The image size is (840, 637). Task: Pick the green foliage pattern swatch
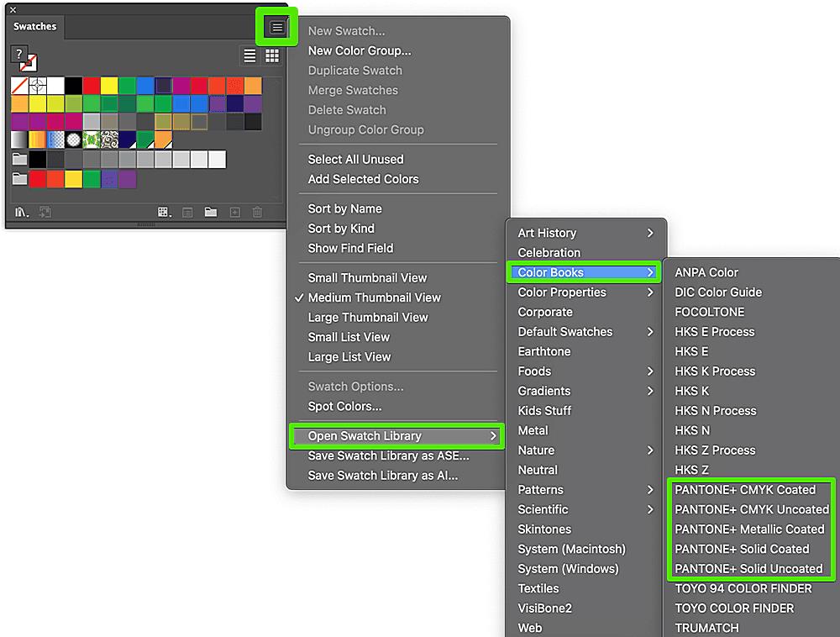92,140
